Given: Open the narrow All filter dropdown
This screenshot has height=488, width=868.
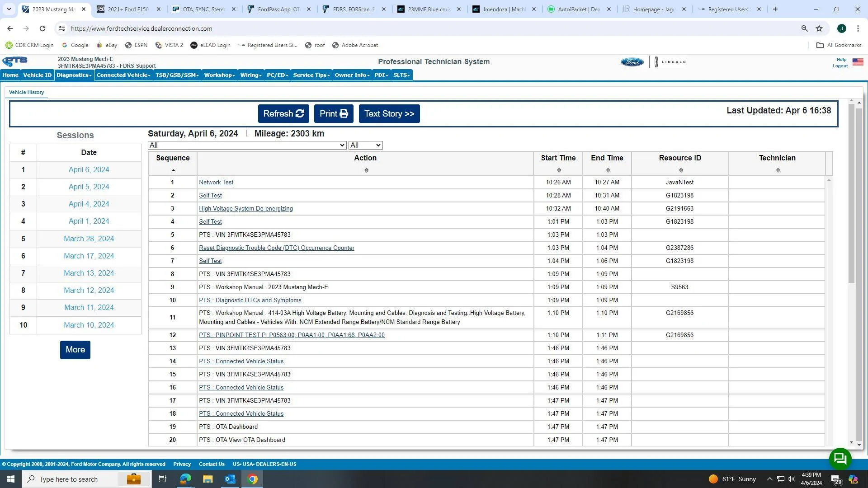Looking at the screenshot, I should [x=365, y=145].
